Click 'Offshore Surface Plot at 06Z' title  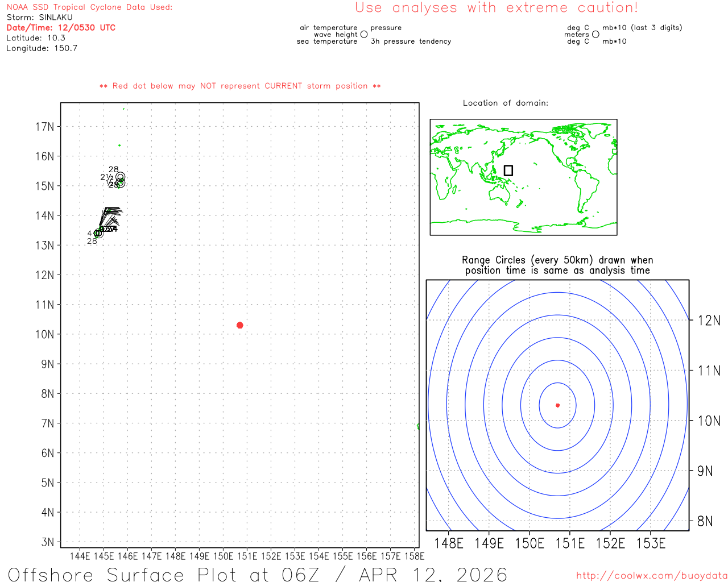point(164,575)
